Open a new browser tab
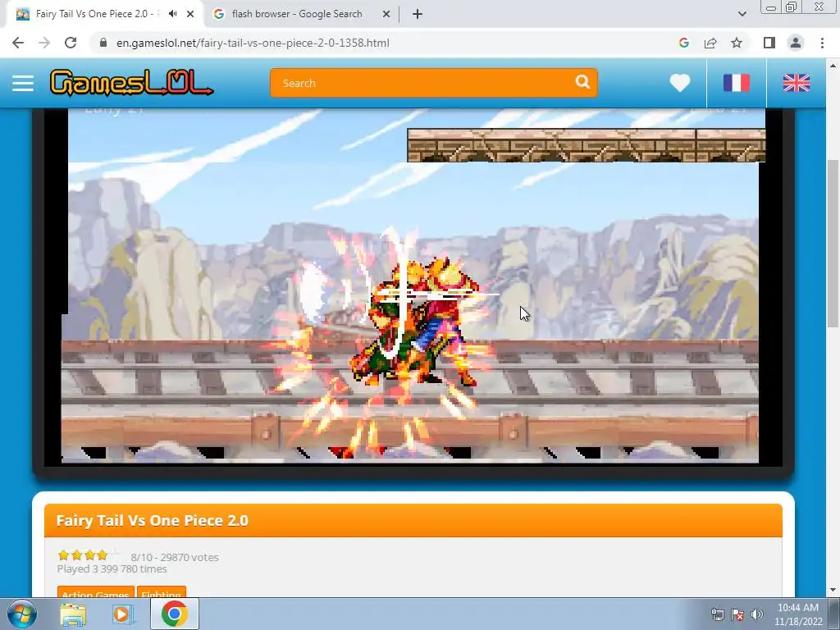The height and width of the screenshot is (630, 840). 418,14
